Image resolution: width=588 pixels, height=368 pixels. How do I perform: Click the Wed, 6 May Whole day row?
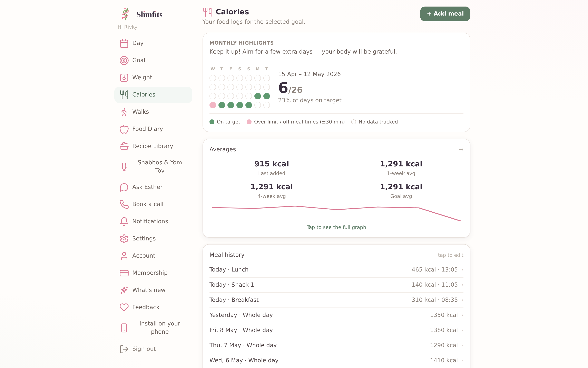point(336,360)
